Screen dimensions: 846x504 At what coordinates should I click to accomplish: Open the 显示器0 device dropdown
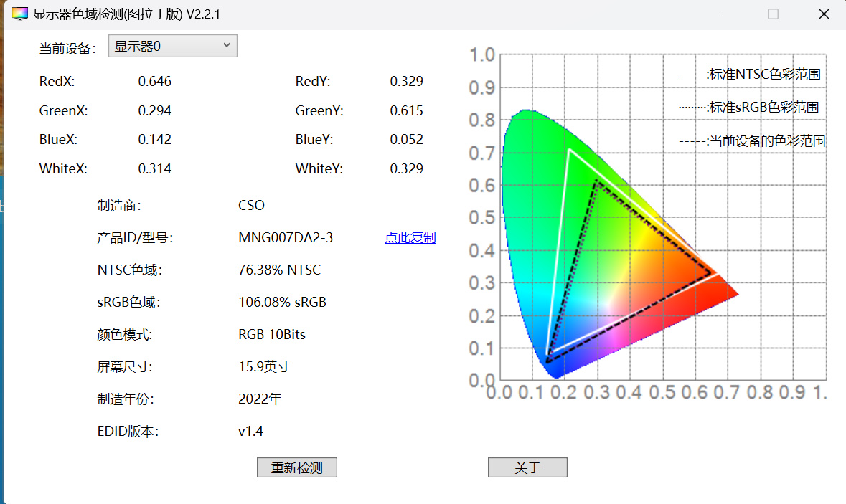173,47
